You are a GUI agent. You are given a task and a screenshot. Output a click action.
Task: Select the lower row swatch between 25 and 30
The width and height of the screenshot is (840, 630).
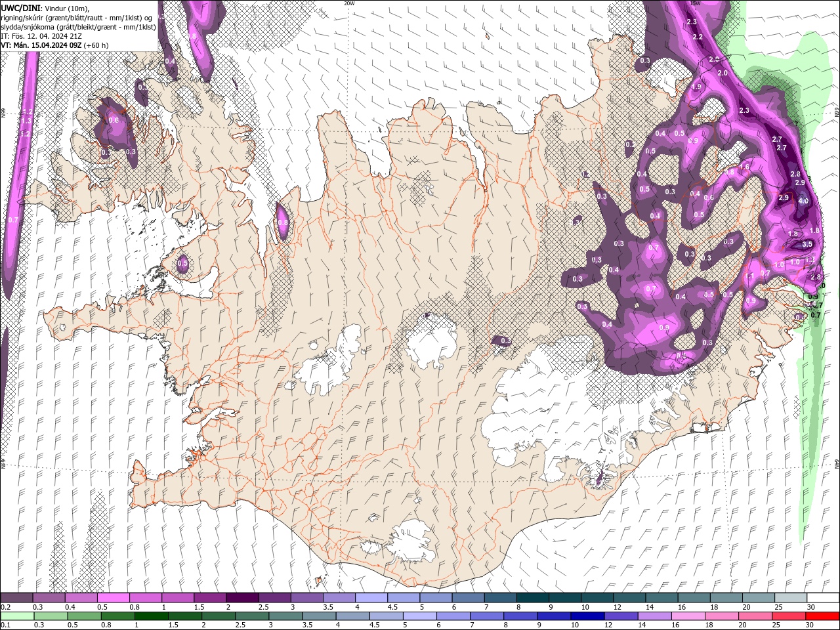789,616
